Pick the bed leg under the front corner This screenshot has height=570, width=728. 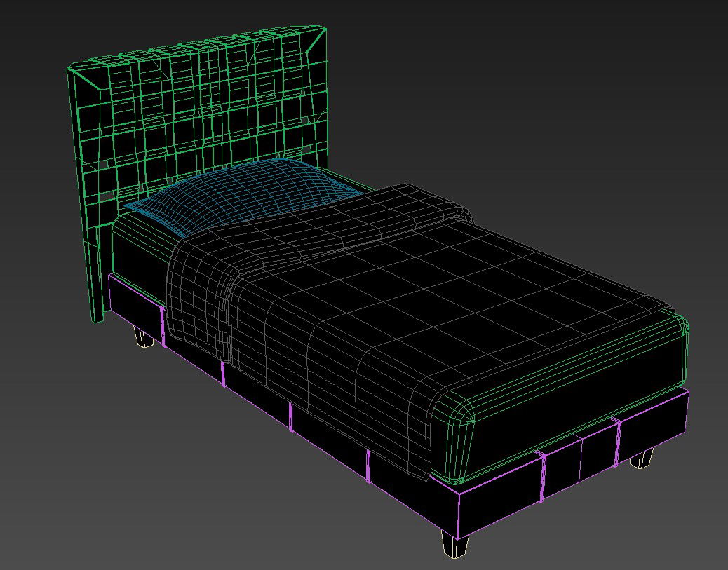(x=454, y=544)
